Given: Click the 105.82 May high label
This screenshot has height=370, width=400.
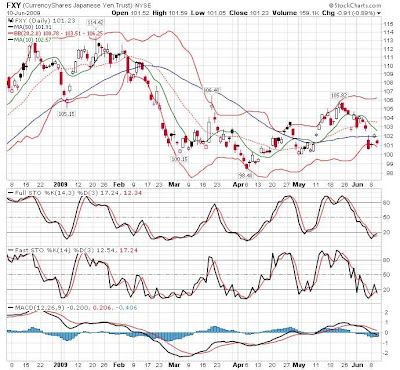Looking at the screenshot, I should (339, 95).
